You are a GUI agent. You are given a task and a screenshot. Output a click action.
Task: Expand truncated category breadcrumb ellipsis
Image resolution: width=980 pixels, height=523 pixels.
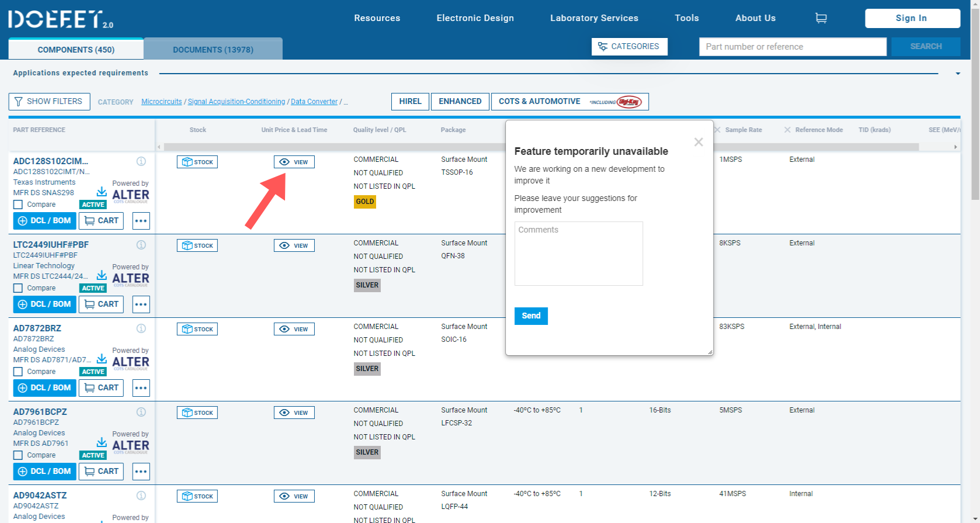point(346,102)
